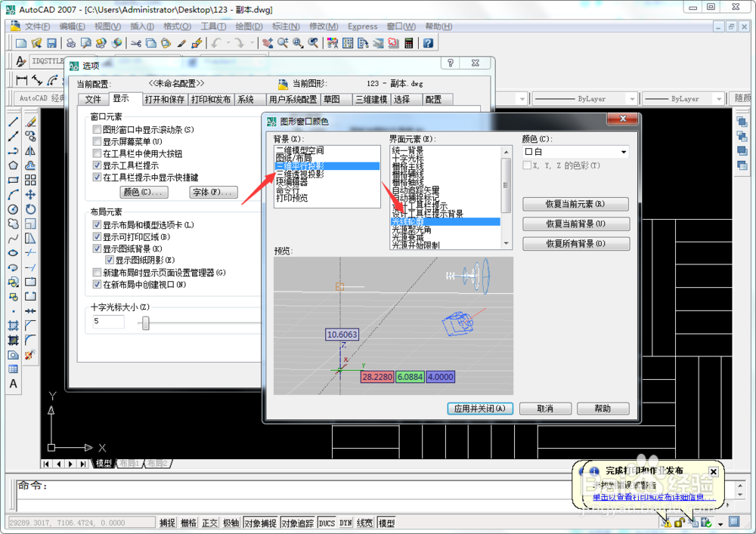The image size is (756, 534).
Task: Click the Save floppy disk icon
Action: [x=51, y=43]
